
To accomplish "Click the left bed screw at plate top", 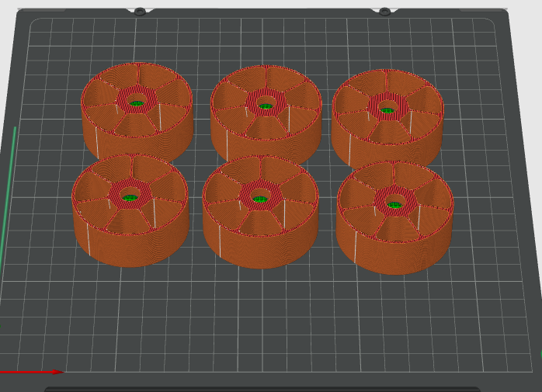I will click(140, 12).
